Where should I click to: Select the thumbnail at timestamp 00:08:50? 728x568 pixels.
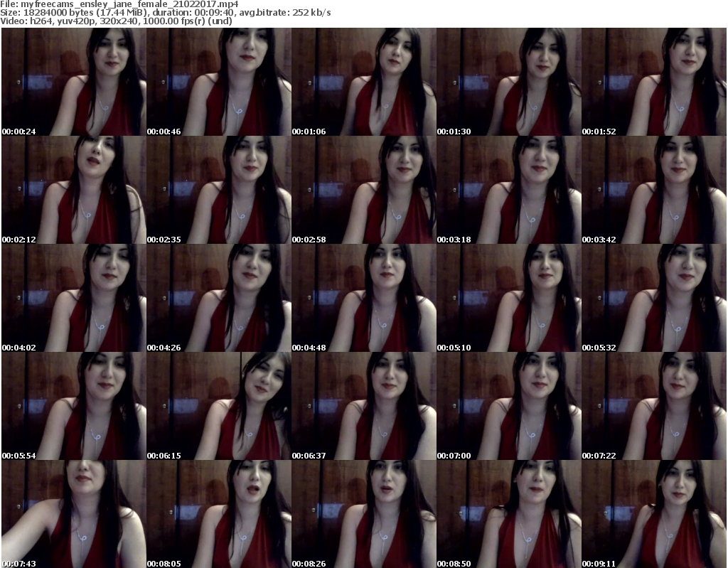coord(509,514)
